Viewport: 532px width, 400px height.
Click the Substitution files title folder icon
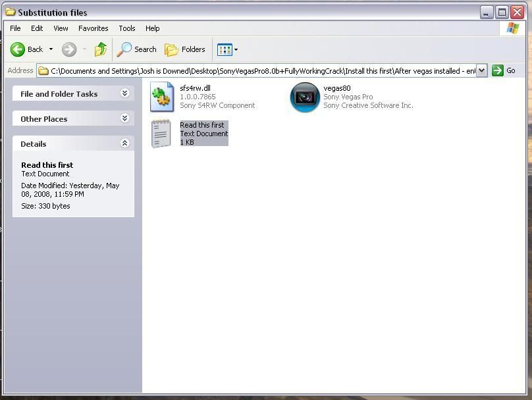click(x=11, y=12)
